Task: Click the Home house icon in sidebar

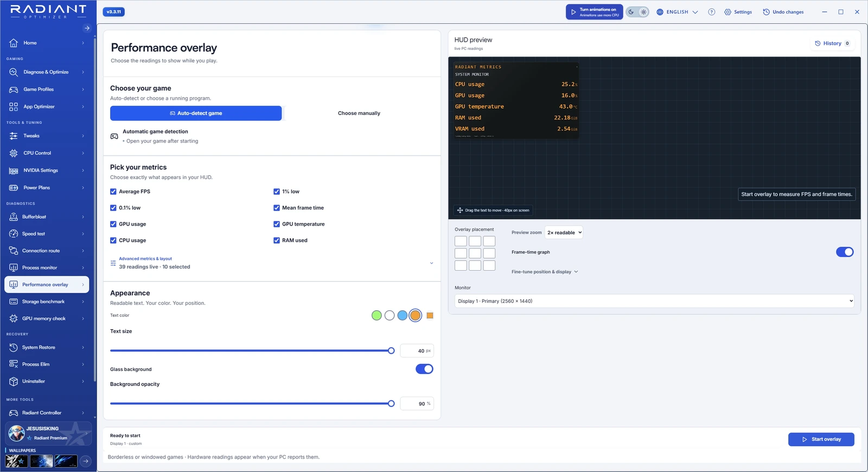Action: coord(14,43)
